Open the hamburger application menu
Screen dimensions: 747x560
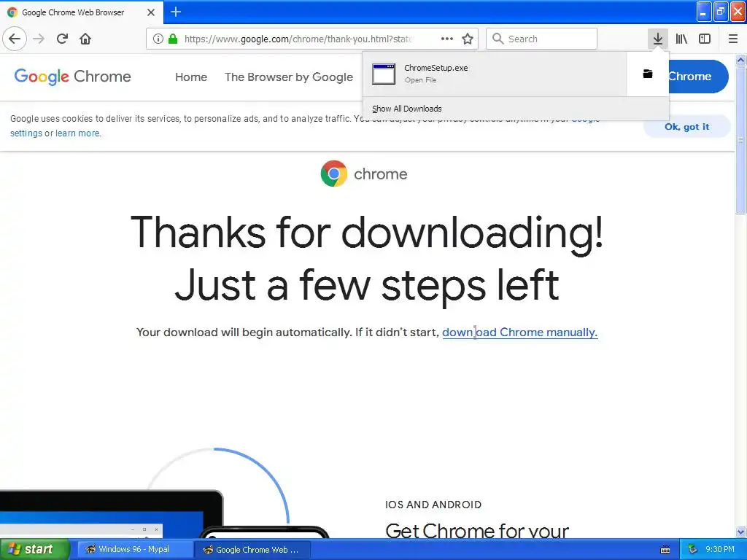click(733, 39)
